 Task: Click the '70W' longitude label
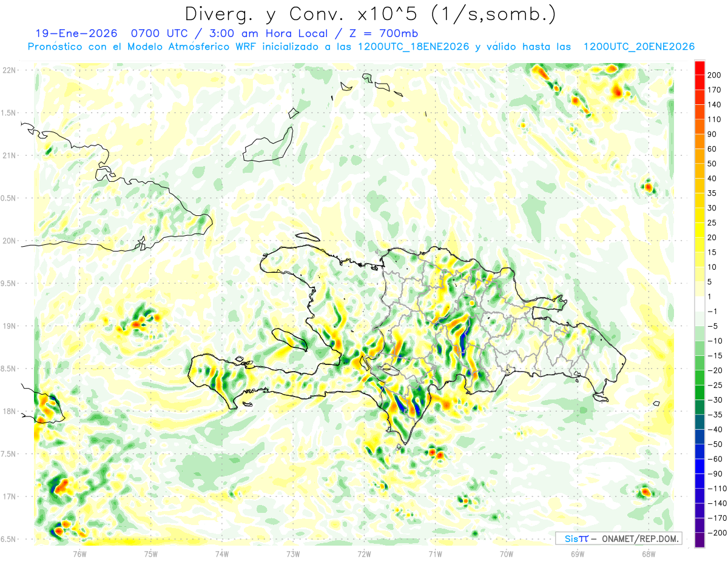coord(506,554)
